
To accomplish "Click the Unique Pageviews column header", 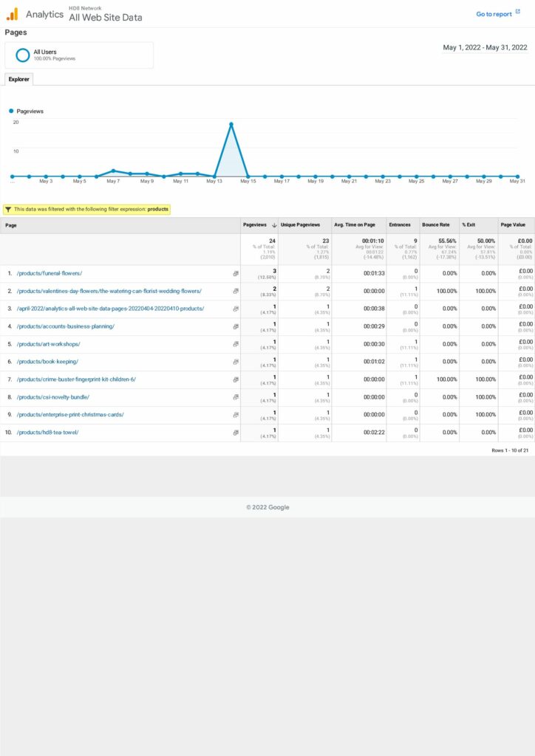I will tap(299, 225).
